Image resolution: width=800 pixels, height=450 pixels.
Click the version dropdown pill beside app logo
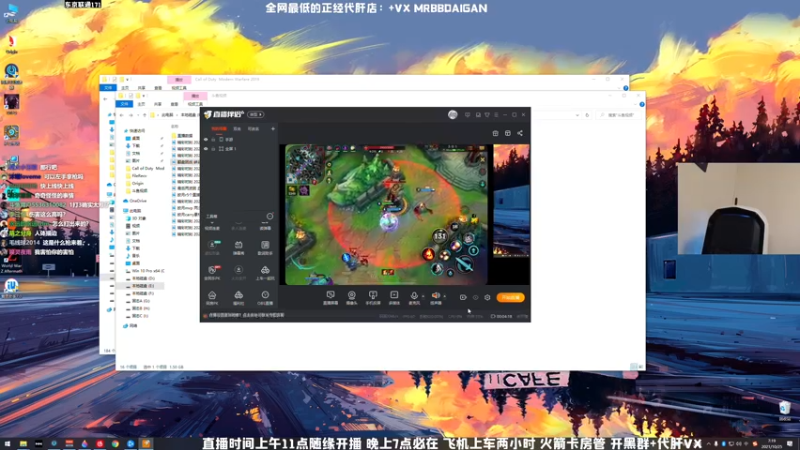point(256,115)
